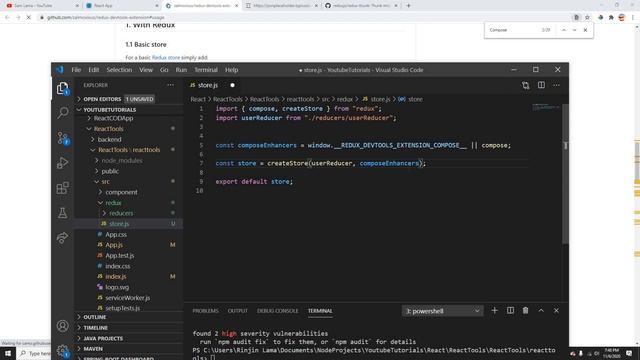
Task: Expand the Outline section
Action: 95,317
